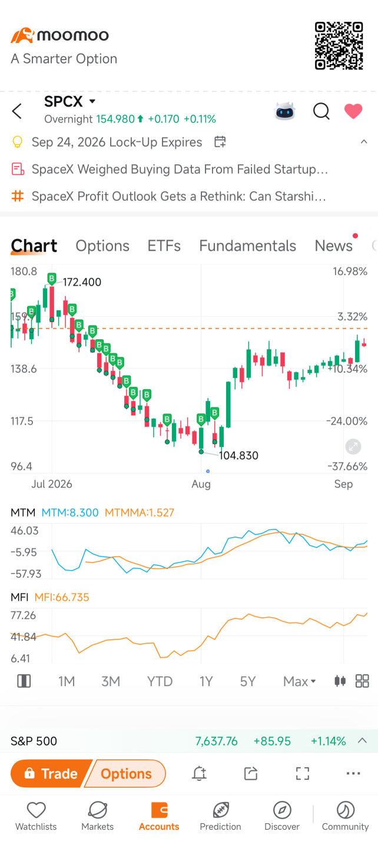Tap the MTM:8.300 value
The height and width of the screenshot is (868, 378).
pyautogui.click(x=70, y=512)
